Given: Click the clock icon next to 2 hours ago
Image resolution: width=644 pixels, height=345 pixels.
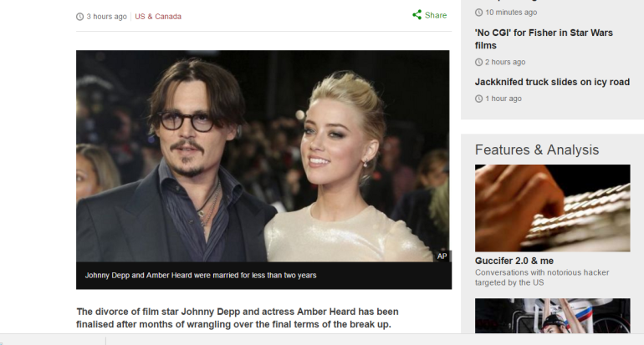Looking at the screenshot, I should click(478, 63).
